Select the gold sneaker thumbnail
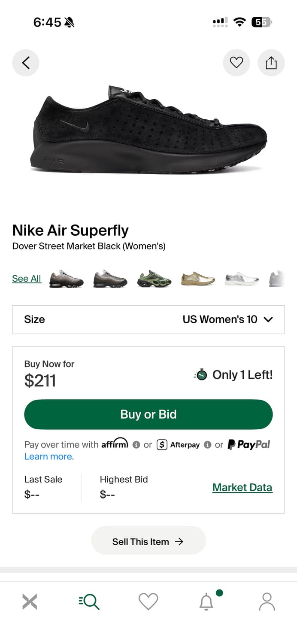This screenshot has width=297, height=644. click(x=198, y=279)
